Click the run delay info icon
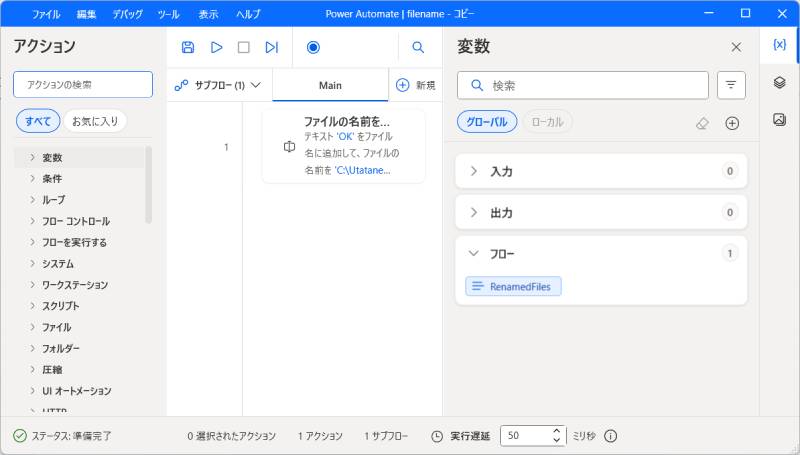This screenshot has height=455, width=800. pyautogui.click(x=610, y=436)
